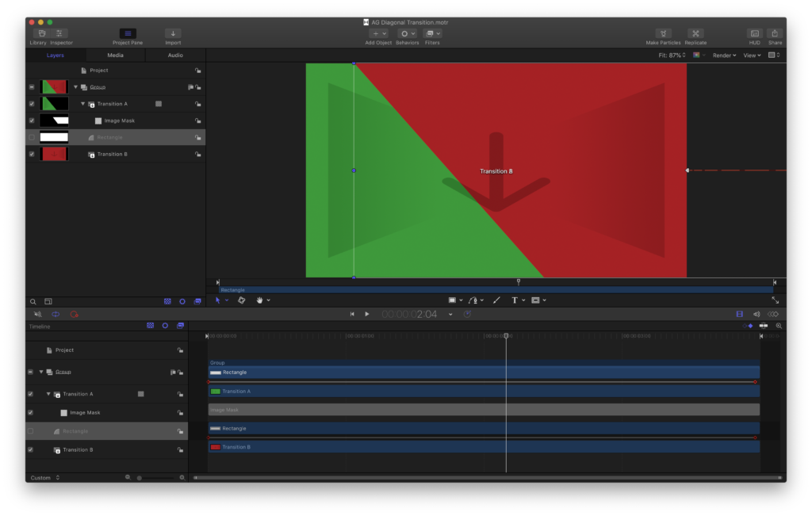Click the Transition B bar in timeline track
Image resolution: width=812 pixels, height=516 pixels.
(484, 447)
